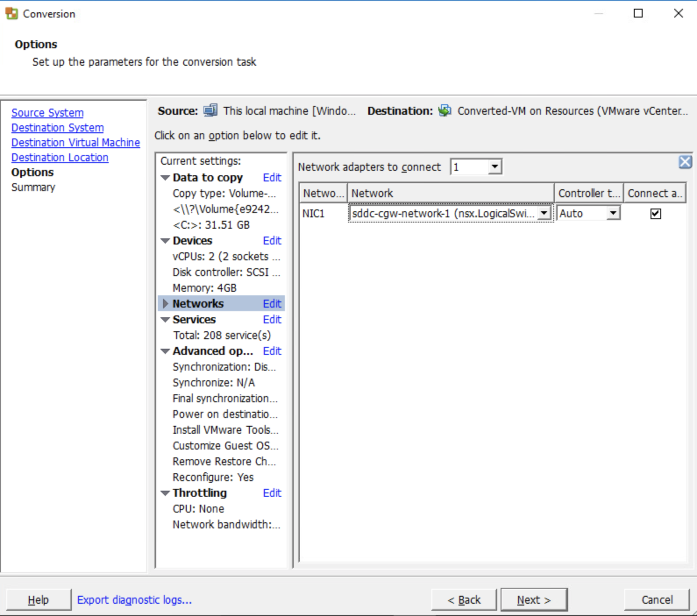Collapse the Data to copy section
This screenshot has height=616, width=697.
[x=165, y=178]
